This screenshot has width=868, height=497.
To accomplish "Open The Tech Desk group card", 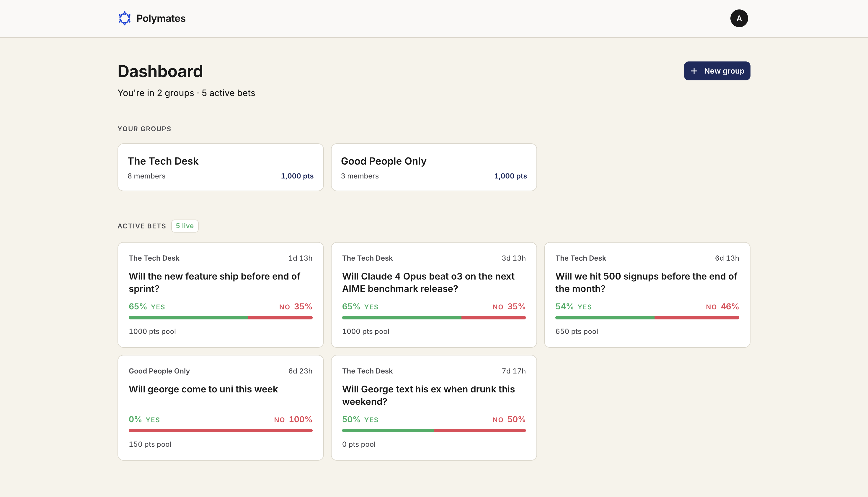I will pyautogui.click(x=220, y=167).
